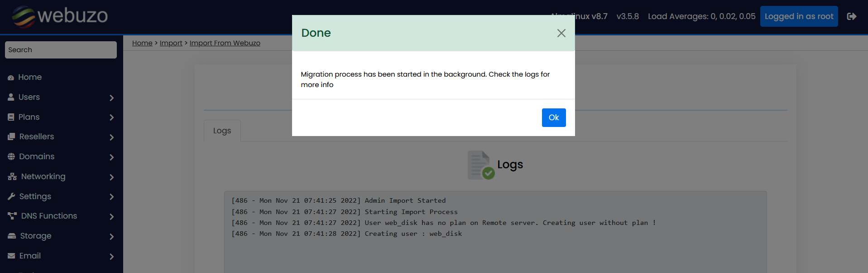868x273 pixels.
Task: Expand the Storage submenu arrow
Action: pos(111,236)
